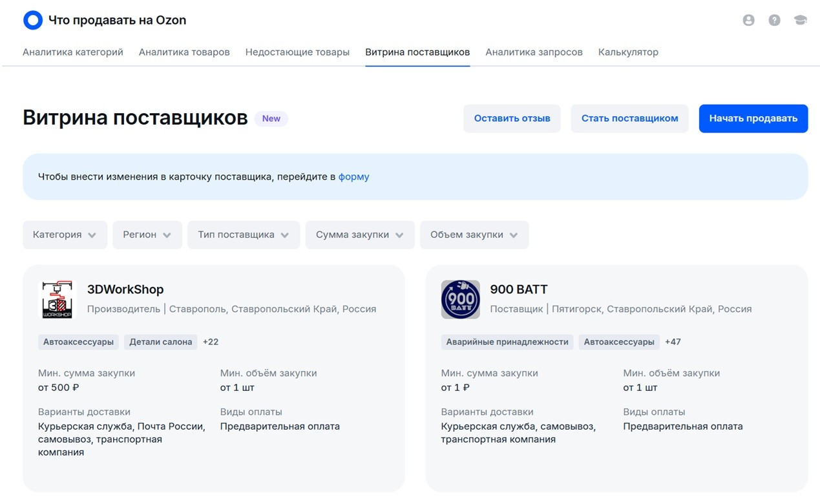Click 3DWorkShop's Предварительная оплата text

(x=280, y=426)
